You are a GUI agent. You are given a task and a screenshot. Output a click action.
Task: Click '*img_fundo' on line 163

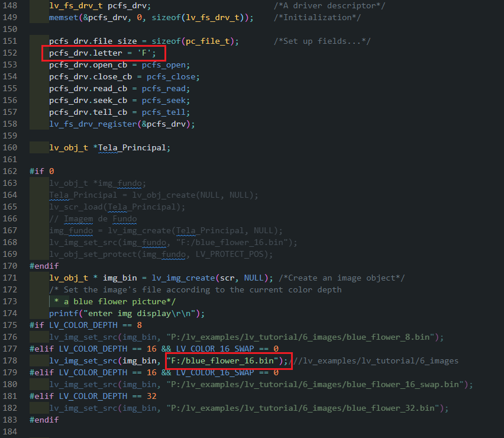[117, 183]
